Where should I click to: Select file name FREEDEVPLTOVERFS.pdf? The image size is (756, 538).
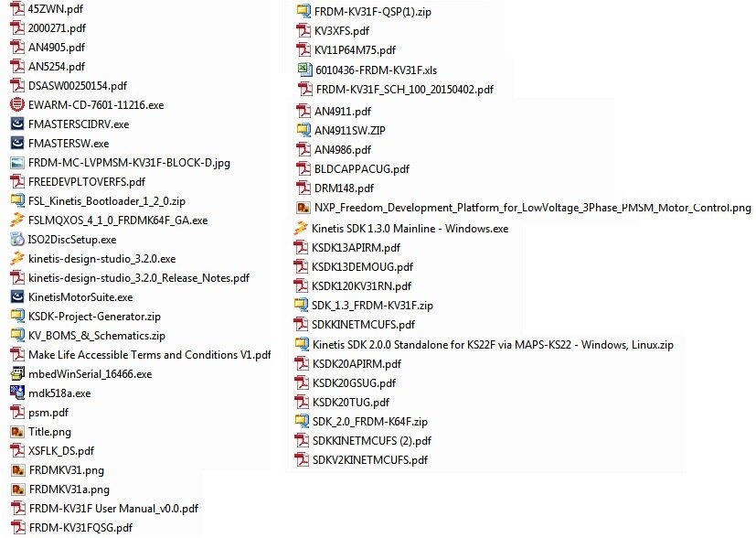point(87,182)
